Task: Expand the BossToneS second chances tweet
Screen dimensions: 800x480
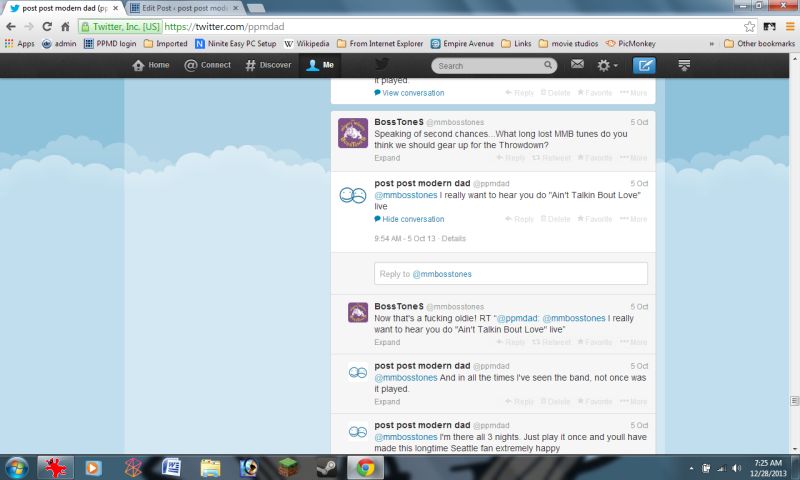Action: point(387,158)
